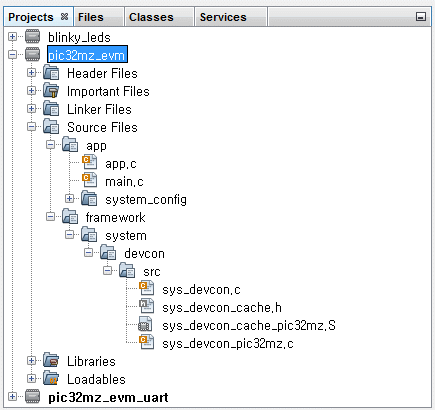This screenshot has height=410, width=435.
Task: Click the framework folder icon
Action: (70, 217)
